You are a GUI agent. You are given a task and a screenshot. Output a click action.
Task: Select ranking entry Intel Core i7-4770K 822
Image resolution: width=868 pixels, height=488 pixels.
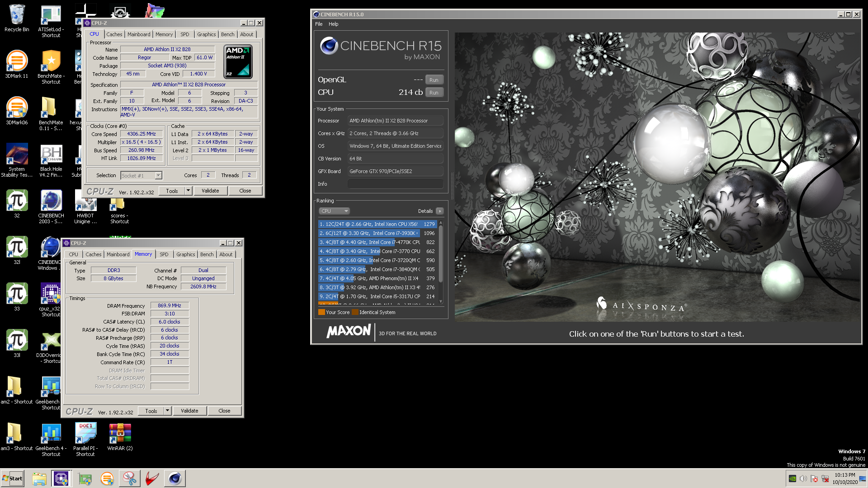377,242
